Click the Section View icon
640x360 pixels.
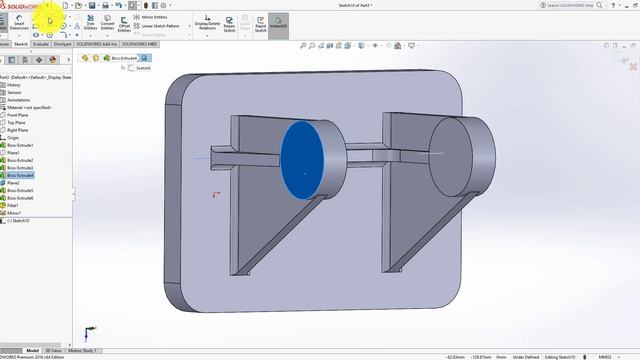[x=330, y=46]
